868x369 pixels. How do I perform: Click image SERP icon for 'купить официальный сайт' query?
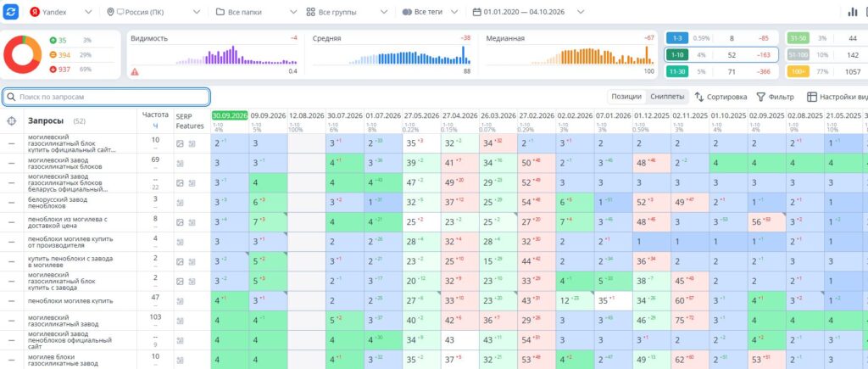(x=180, y=143)
